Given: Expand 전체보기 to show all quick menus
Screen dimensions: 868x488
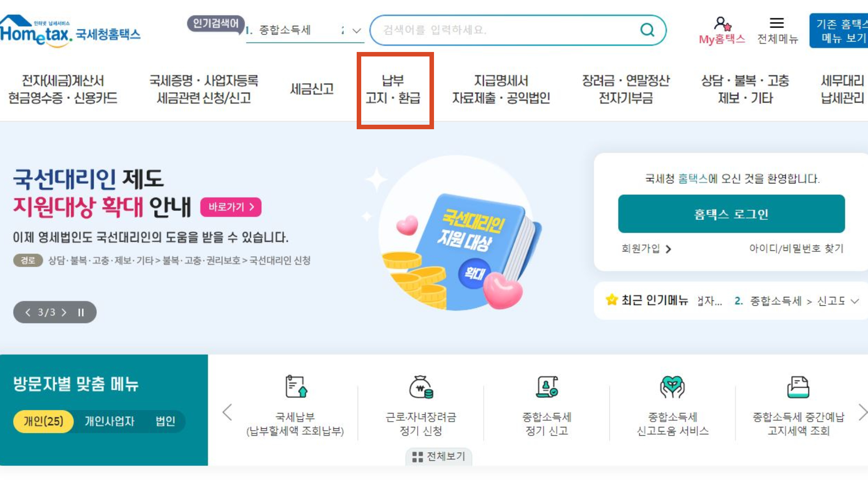Looking at the screenshot, I should [438, 456].
